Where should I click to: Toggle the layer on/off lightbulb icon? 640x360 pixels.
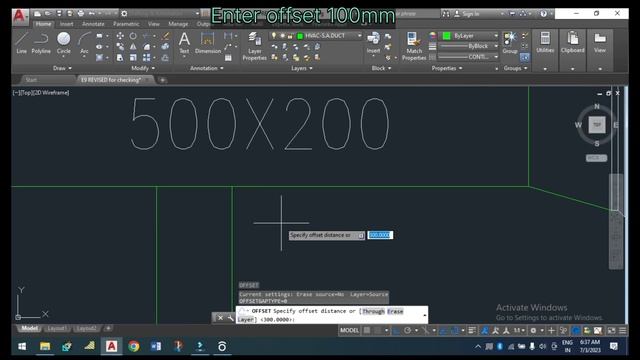pos(274,36)
